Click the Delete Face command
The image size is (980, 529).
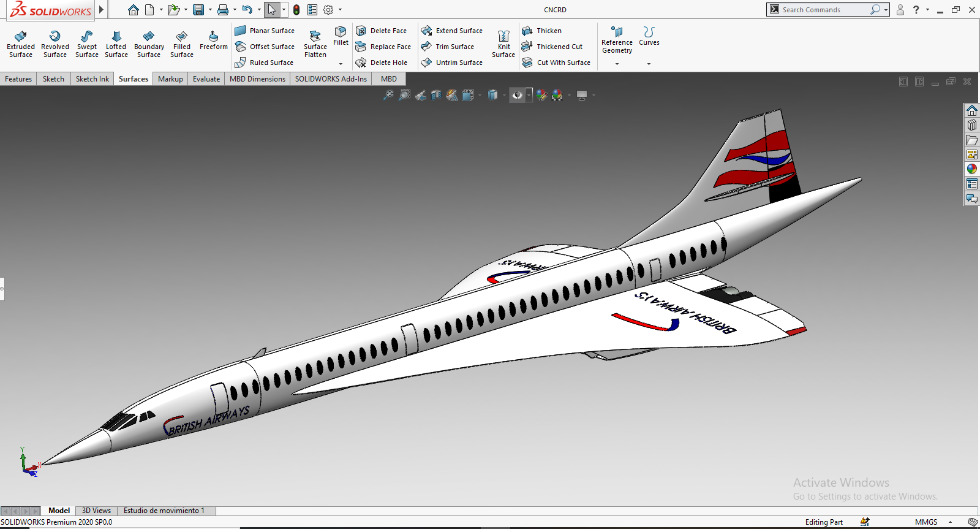(381, 31)
